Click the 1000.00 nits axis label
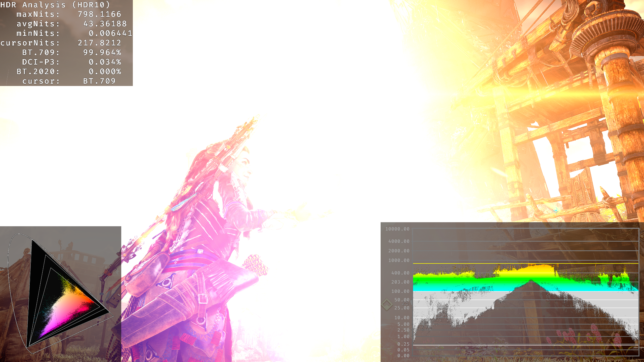This screenshot has width=644, height=362. pos(399,260)
